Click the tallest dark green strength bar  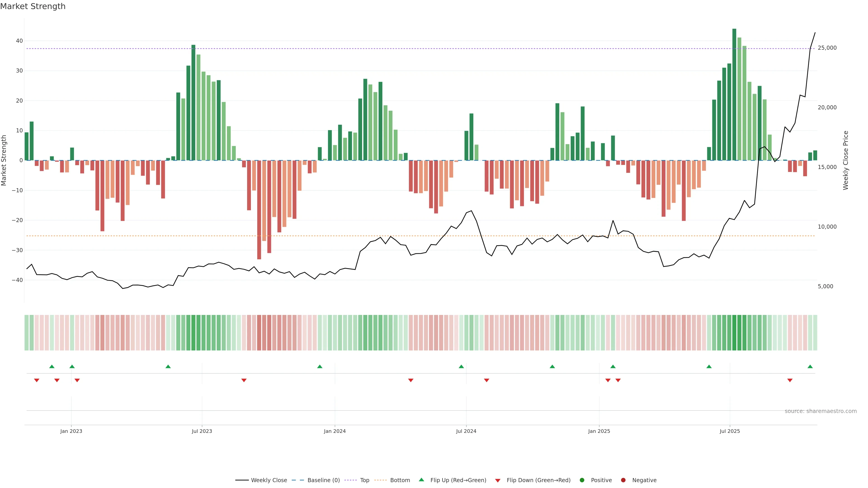point(734,94)
